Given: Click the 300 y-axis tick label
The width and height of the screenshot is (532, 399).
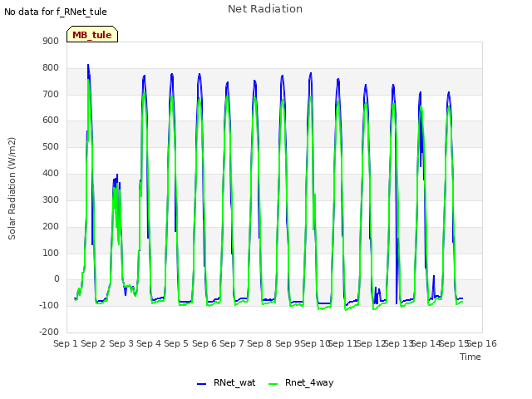Looking at the screenshot, I should [51, 199].
